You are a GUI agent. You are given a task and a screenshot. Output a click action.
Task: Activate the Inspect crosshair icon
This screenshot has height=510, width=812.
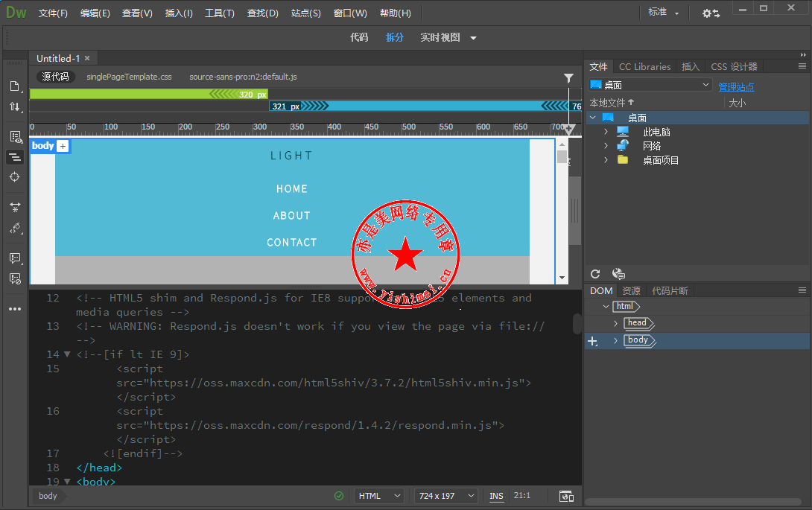click(14, 177)
